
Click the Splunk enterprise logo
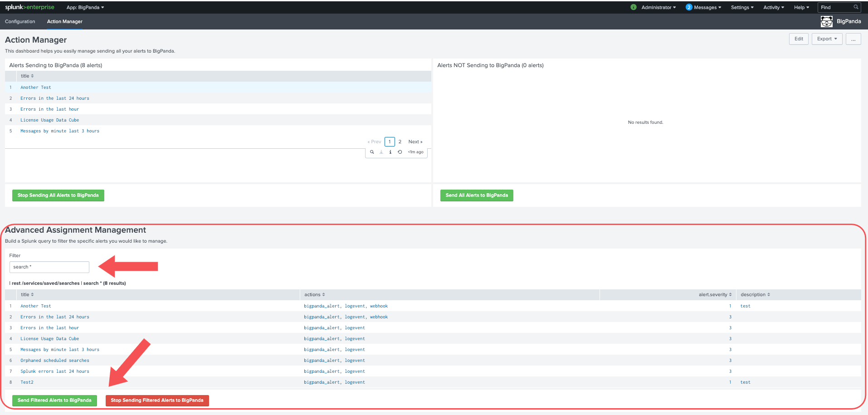(29, 7)
